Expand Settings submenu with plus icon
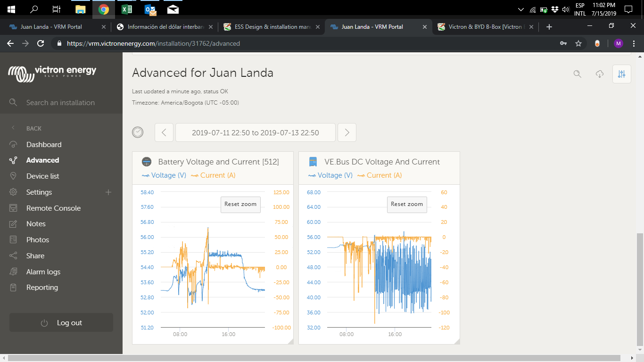The image size is (644, 362). pos(108,192)
